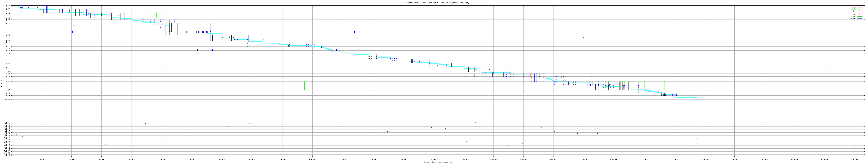Screen dimensions: 868x163
Task: Click the 280Mbp x-axis tick label
Action: point(854,159)
